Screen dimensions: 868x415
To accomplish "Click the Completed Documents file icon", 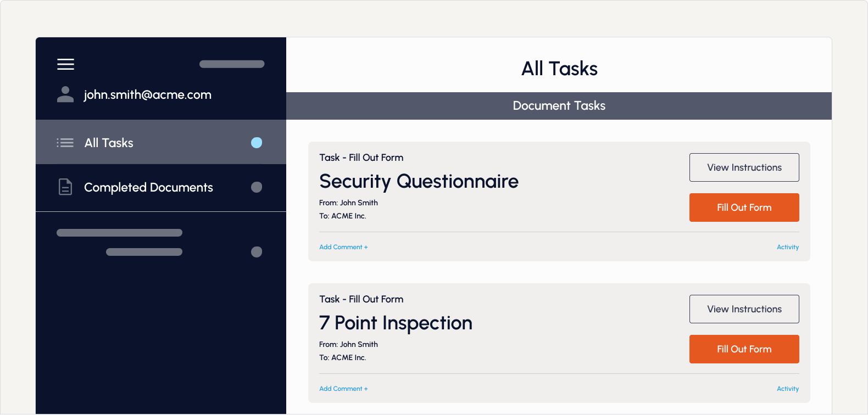I will (x=65, y=187).
